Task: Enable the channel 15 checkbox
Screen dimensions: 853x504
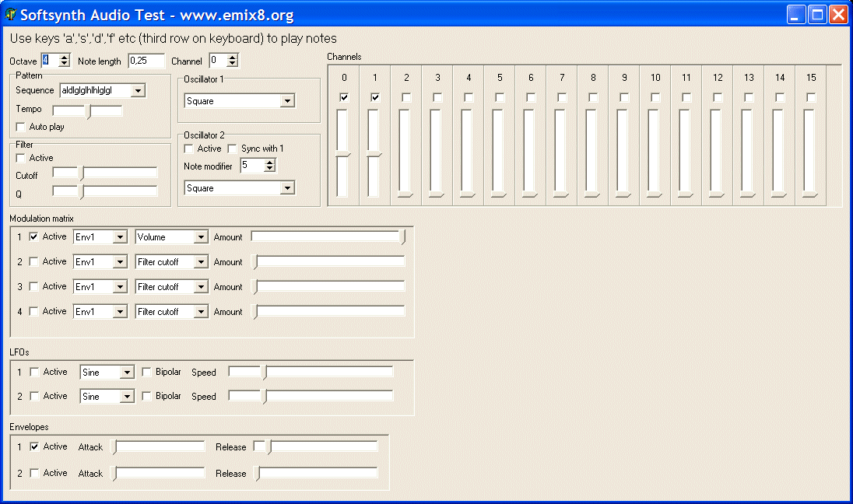Action: [x=811, y=97]
